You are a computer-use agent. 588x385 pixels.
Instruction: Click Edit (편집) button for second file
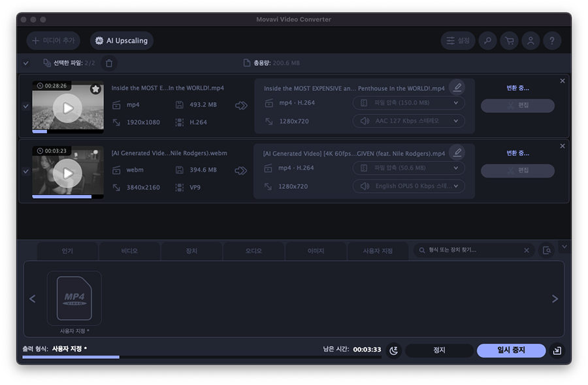coord(517,171)
